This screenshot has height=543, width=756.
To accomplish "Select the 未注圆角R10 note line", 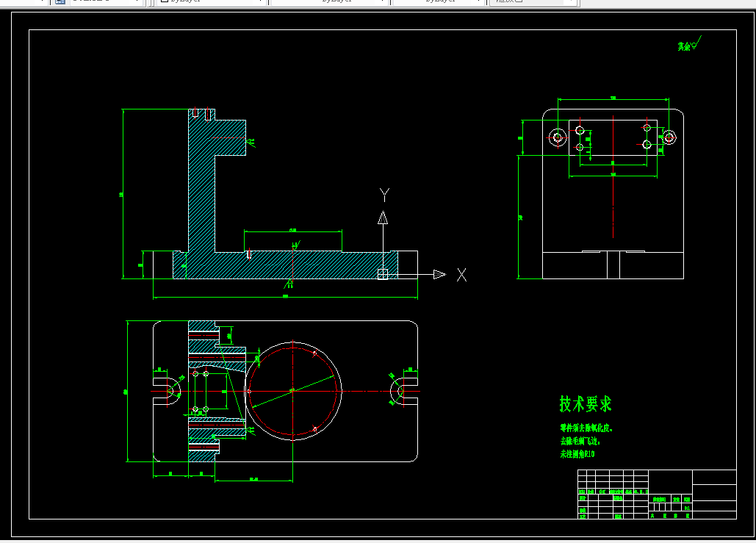I will click(x=577, y=454).
